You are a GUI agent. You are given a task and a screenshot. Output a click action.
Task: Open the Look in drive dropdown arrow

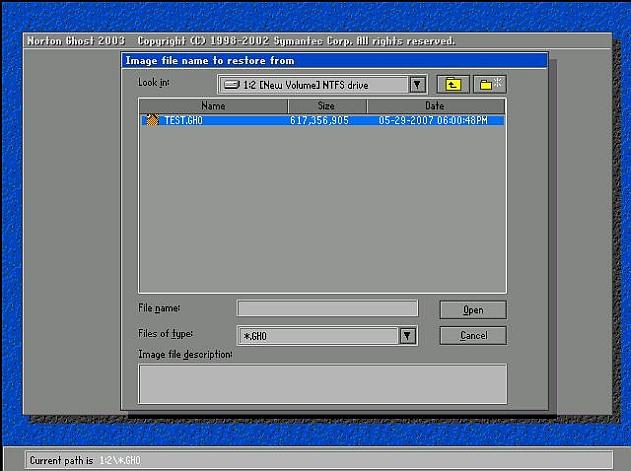coord(417,85)
